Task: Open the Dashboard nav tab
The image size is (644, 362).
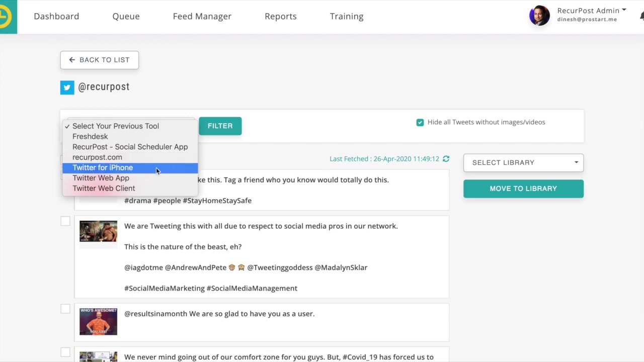Action: click(56, 16)
